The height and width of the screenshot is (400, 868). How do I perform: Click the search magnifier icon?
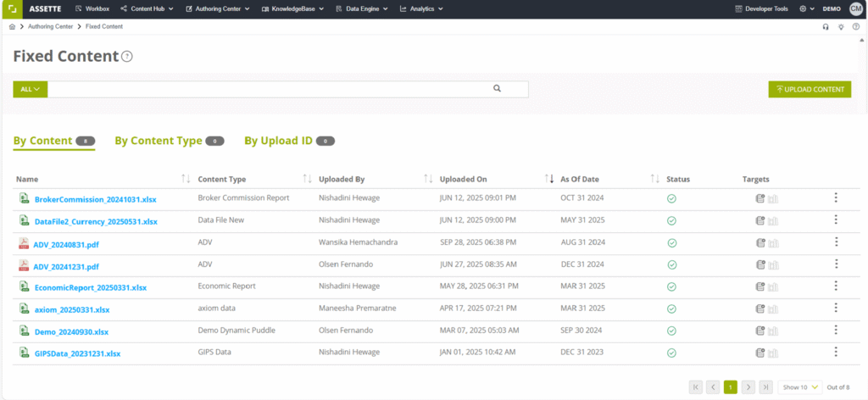(497, 88)
